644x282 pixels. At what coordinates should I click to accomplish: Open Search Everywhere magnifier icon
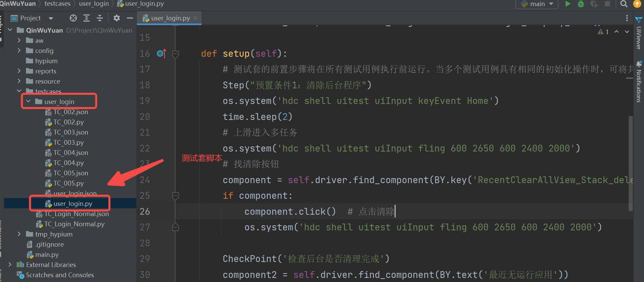624,4
